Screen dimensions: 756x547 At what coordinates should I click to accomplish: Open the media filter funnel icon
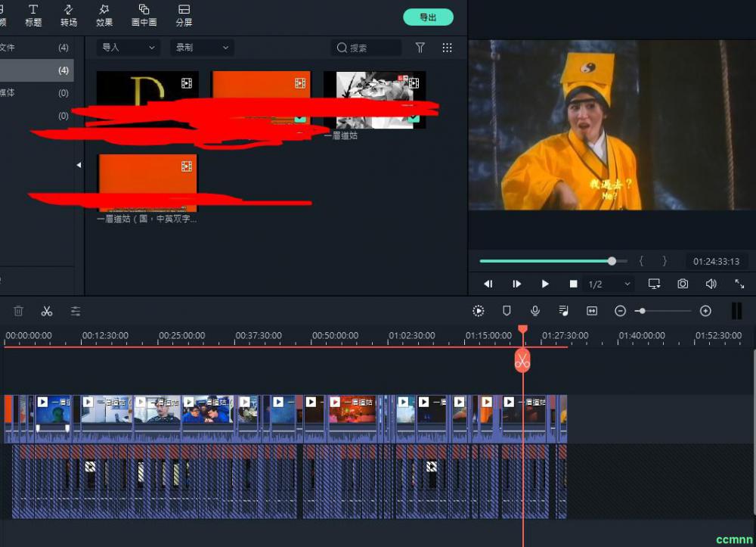(x=420, y=47)
